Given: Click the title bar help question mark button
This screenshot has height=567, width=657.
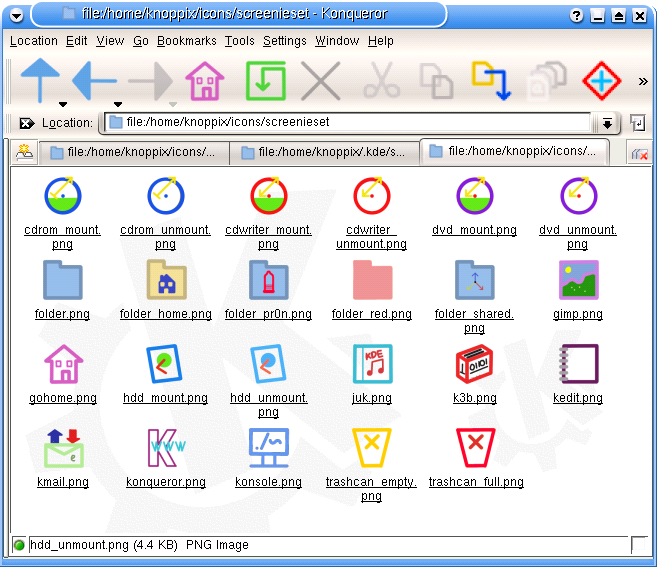Looking at the screenshot, I should tap(577, 16).
